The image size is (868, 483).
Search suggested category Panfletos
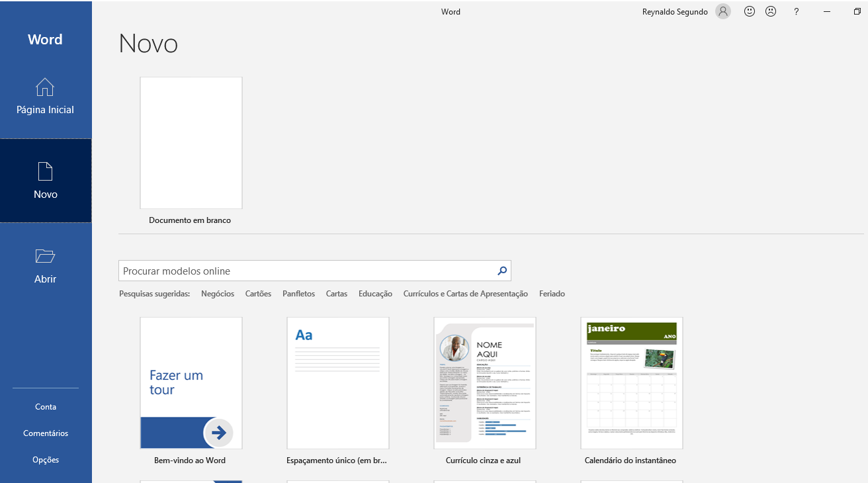[298, 294]
